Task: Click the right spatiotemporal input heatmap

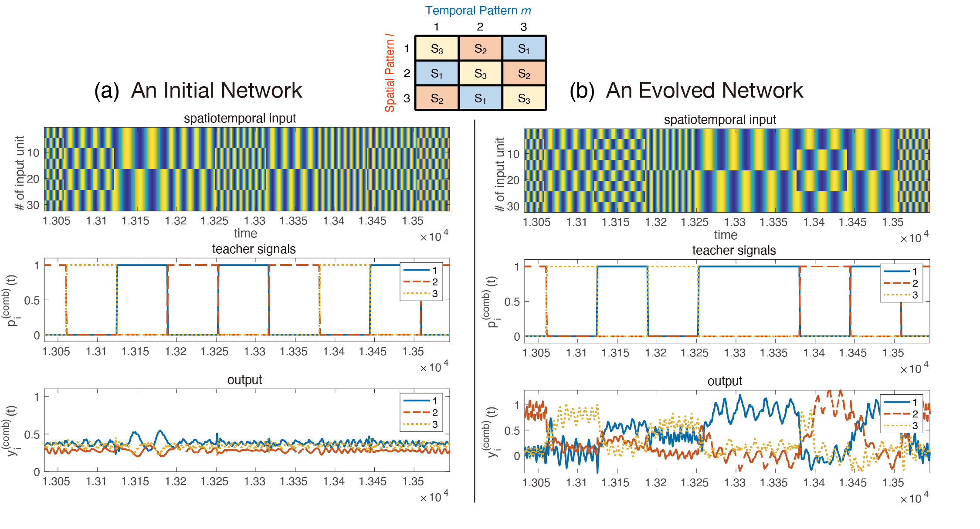Action: pyautogui.click(x=727, y=170)
